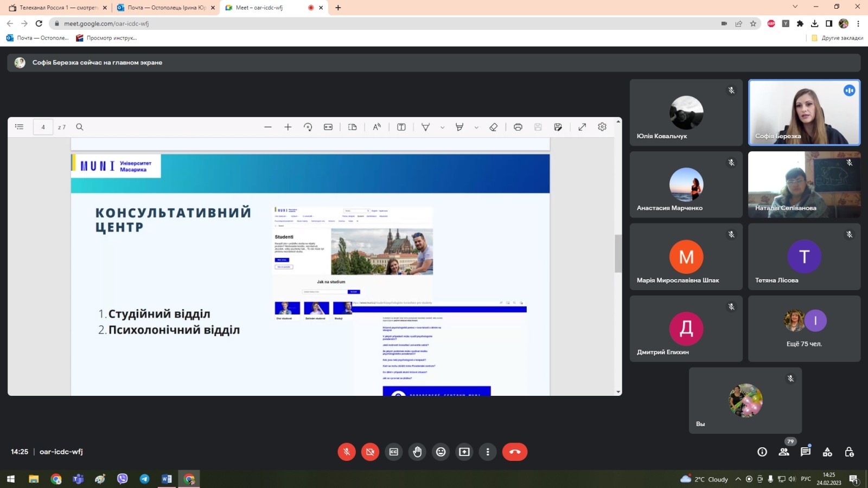Open more options three-dot menu
Image resolution: width=868 pixels, height=488 pixels.
click(488, 452)
